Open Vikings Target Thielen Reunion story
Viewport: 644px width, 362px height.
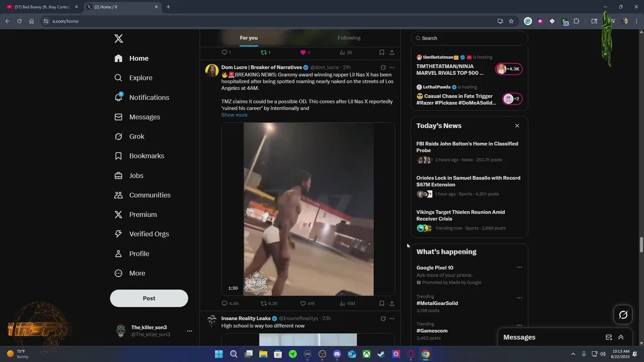point(469,220)
